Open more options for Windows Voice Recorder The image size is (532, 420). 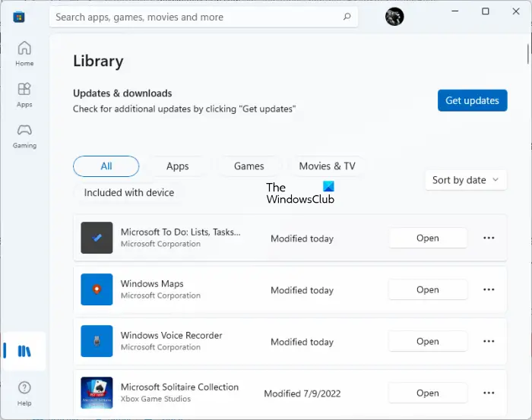tap(489, 341)
